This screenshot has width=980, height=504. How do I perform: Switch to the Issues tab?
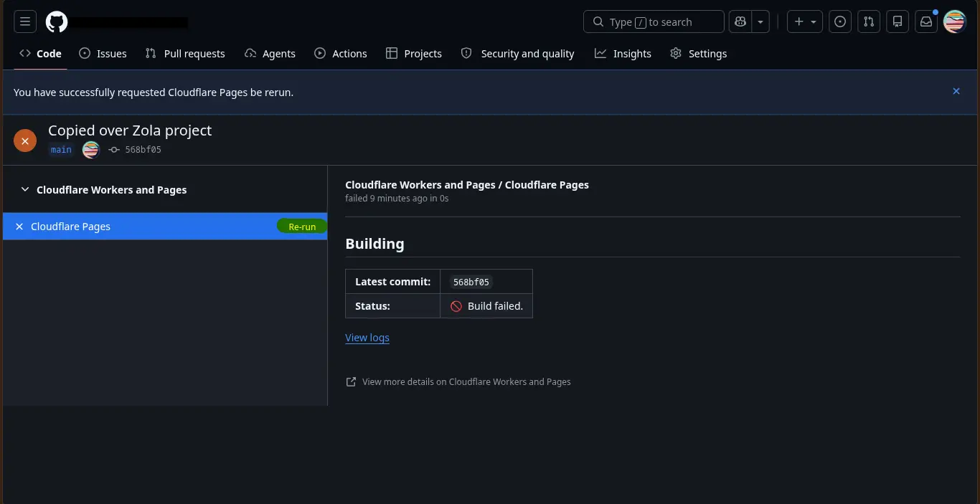point(103,54)
